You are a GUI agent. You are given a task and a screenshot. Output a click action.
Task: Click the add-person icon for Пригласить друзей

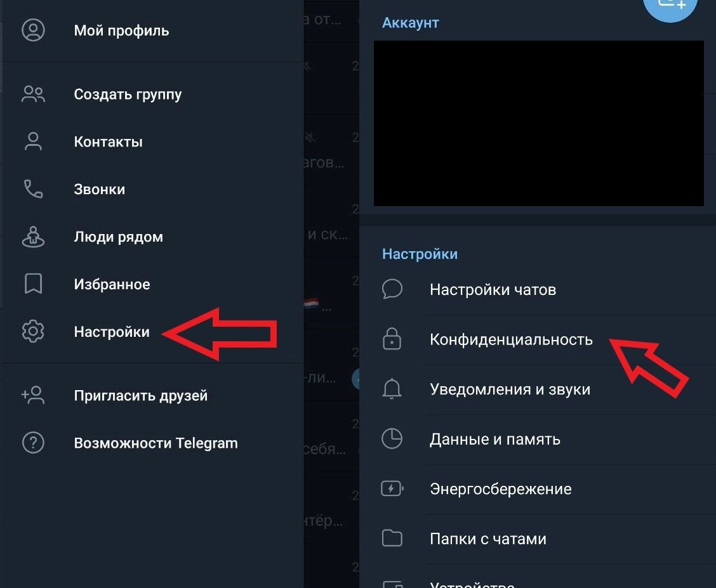pos(34,395)
